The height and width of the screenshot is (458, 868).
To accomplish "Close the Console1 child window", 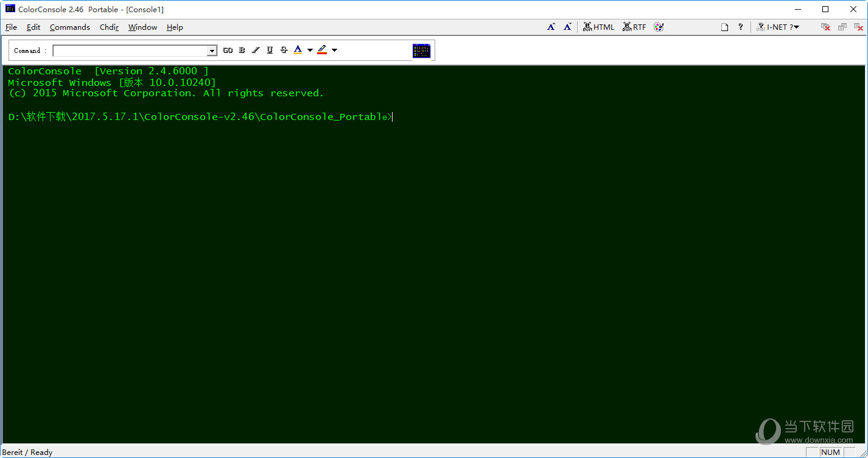I will point(859,27).
